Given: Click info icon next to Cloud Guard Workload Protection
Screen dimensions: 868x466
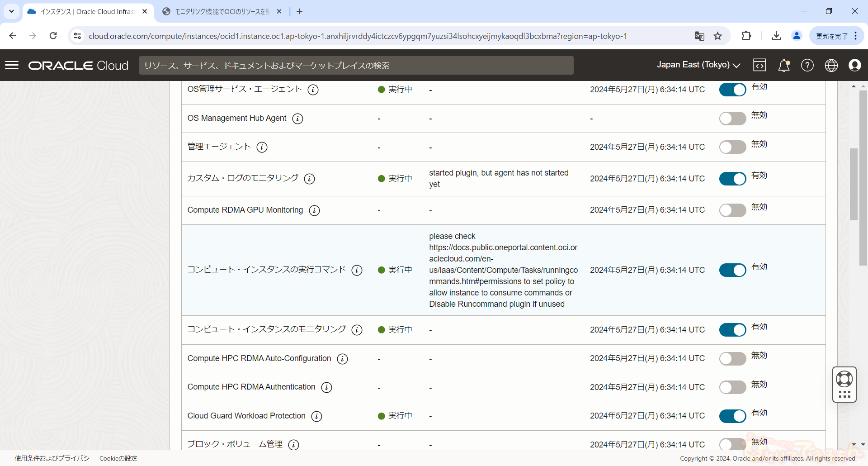Looking at the screenshot, I should coord(317,416).
